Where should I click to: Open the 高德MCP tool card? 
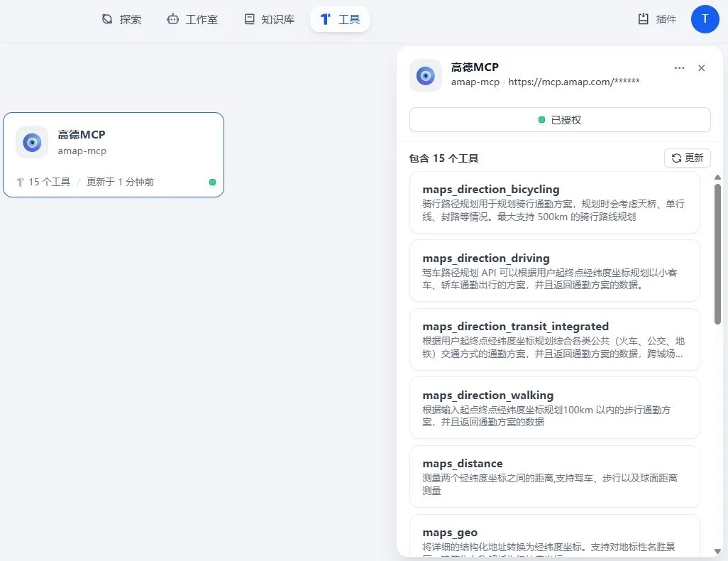tap(114, 155)
